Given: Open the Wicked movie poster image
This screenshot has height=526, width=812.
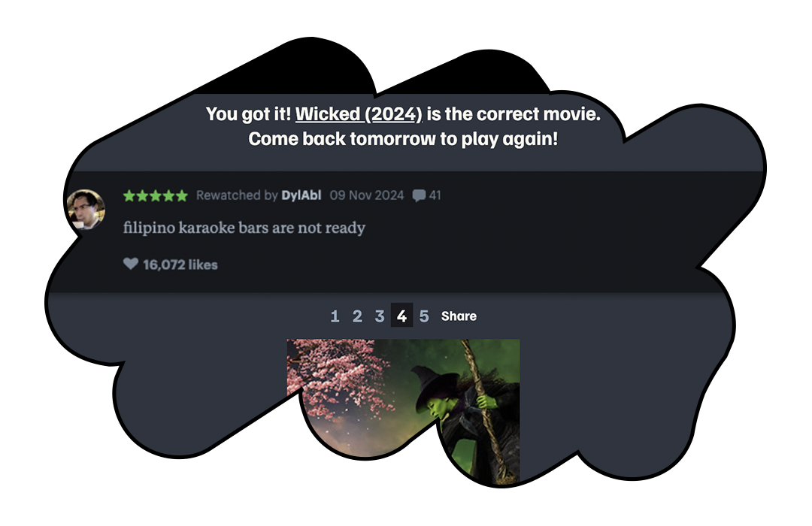Looking at the screenshot, I should click(x=404, y=412).
